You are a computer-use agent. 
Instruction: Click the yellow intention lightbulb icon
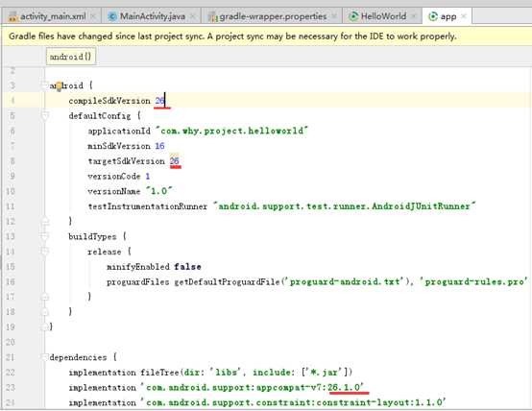59,86
